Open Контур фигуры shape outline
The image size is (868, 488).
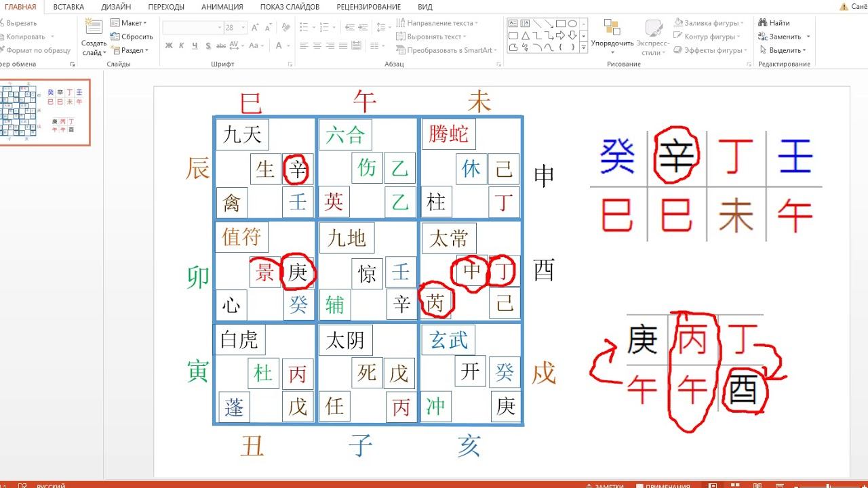(x=707, y=37)
